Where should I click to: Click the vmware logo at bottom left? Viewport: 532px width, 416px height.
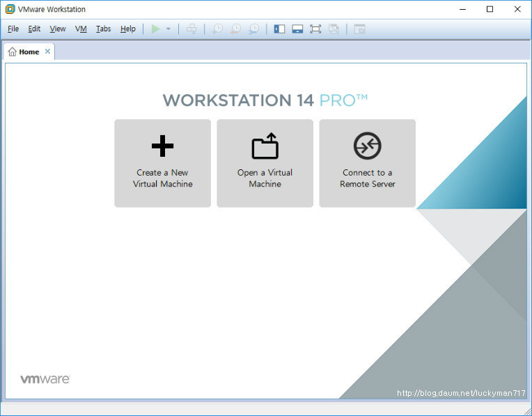(x=45, y=379)
